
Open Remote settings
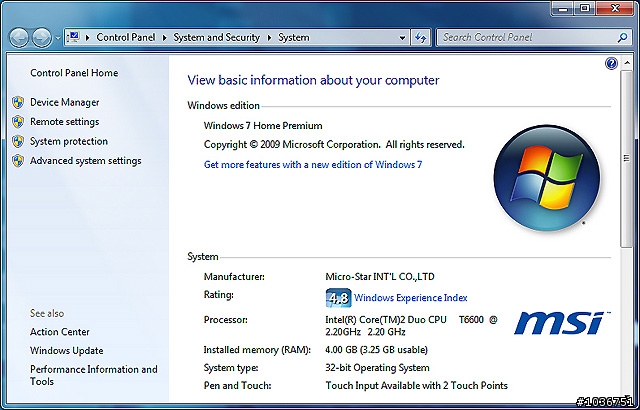point(64,122)
